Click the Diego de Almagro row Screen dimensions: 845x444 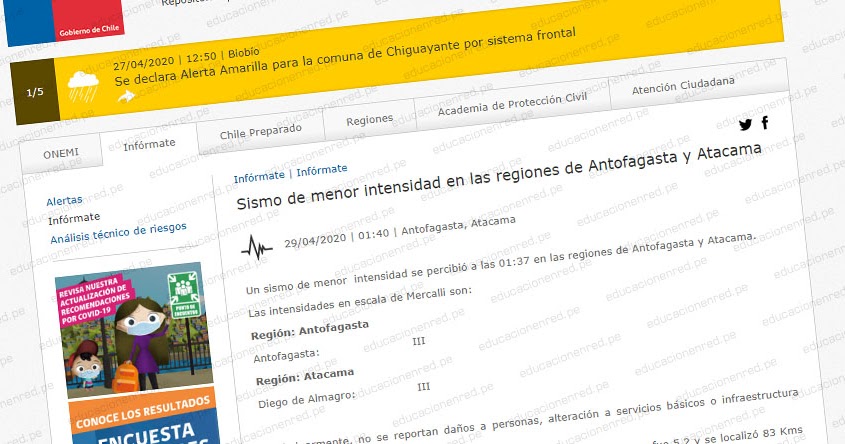pyautogui.click(x=342, y=394)
